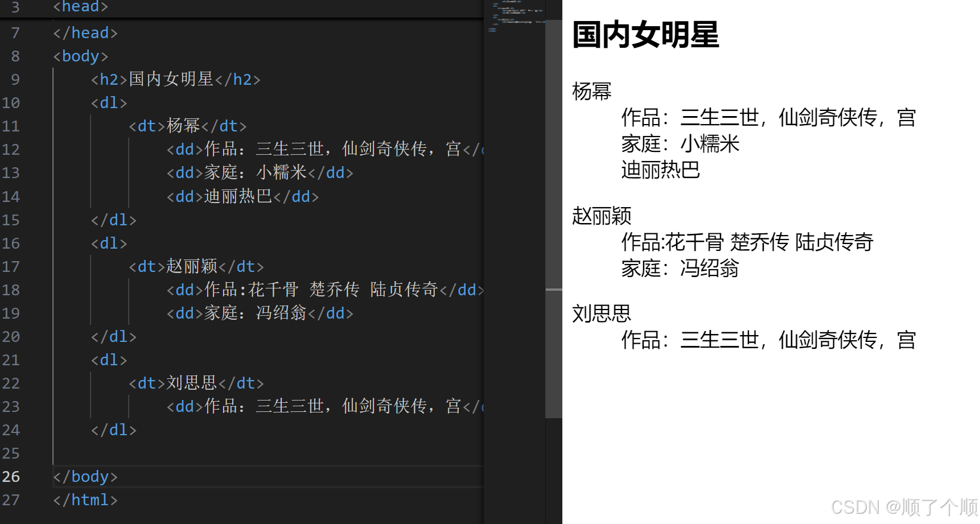
Task: Click the editor vertical scrollbar thumb
Action: [x=554, y=219]
